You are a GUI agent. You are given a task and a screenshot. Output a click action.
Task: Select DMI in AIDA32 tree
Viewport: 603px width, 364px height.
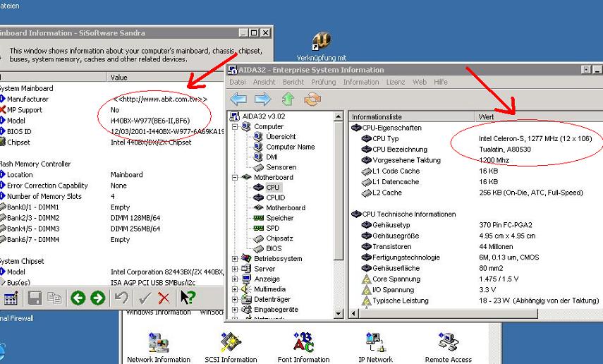point(272,157)
